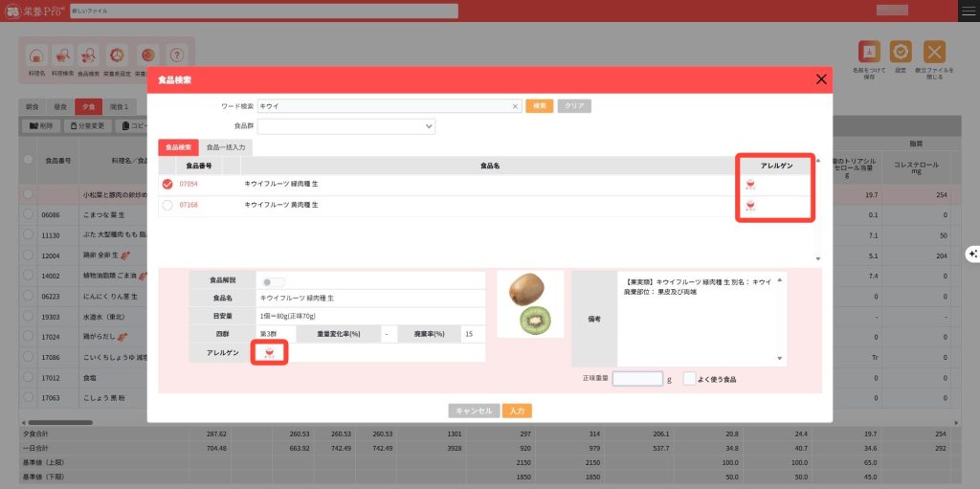Viewport: 980px width, 489px height.
Task: Check the よく使う食品 checkbox
Action: [x=689, y=379]
